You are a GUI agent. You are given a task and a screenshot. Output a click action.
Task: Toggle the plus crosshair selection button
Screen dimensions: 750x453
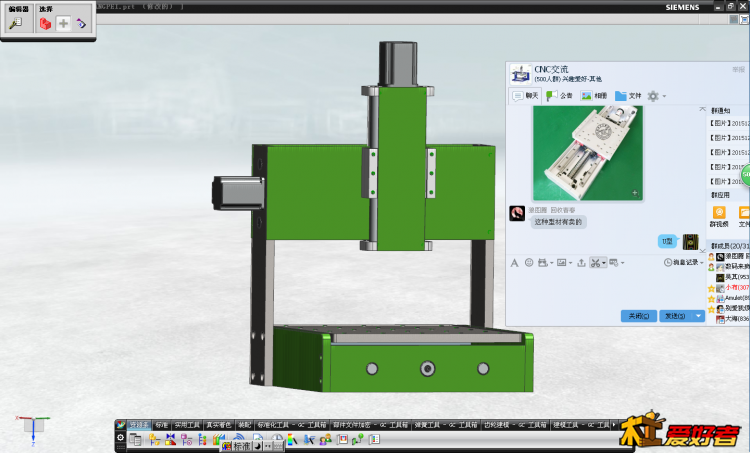coord(63,23)
